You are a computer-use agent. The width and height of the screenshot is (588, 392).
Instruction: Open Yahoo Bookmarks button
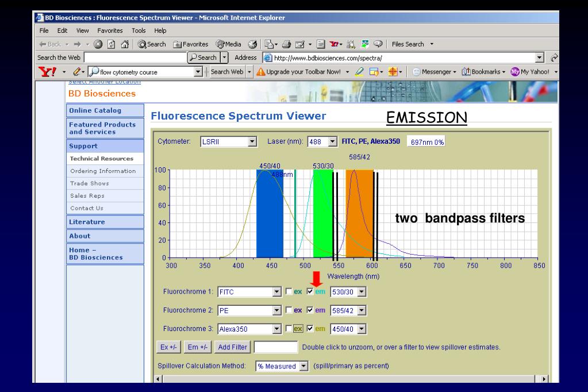point(483,72)
